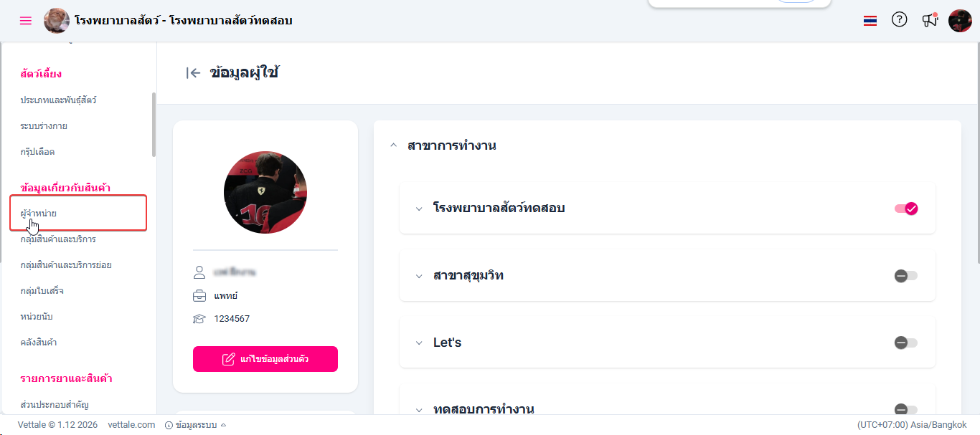Screen dimensions: 980x435
Task: Click the ข้อมูลระบบ info icon
Action: (x=169, y=425)
